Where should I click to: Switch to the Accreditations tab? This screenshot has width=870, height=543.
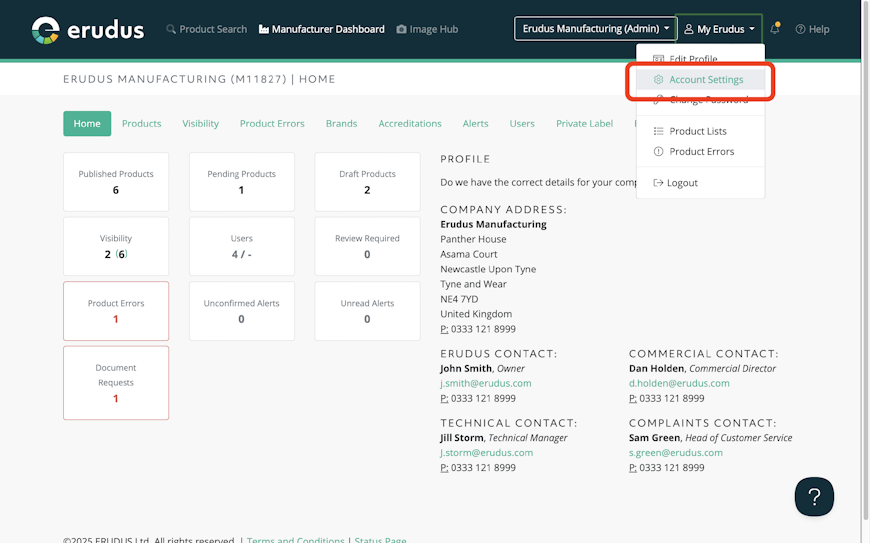[x=410, y=123]
